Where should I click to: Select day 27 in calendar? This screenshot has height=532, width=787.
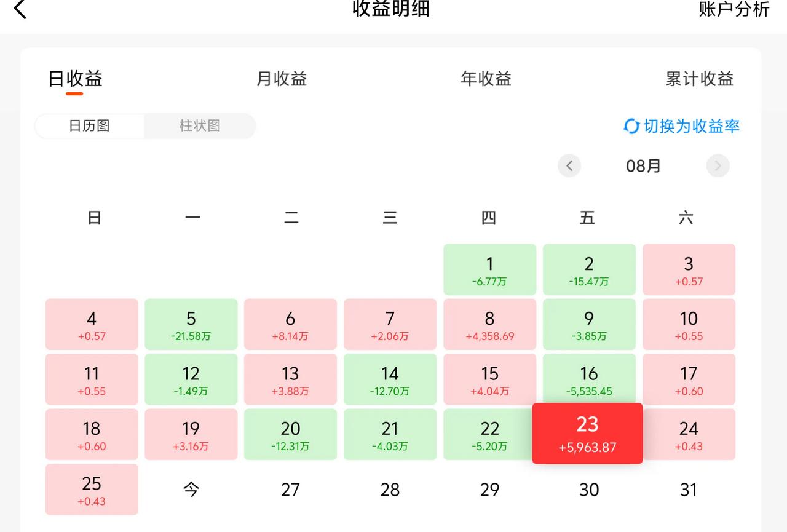click(290, 490)
